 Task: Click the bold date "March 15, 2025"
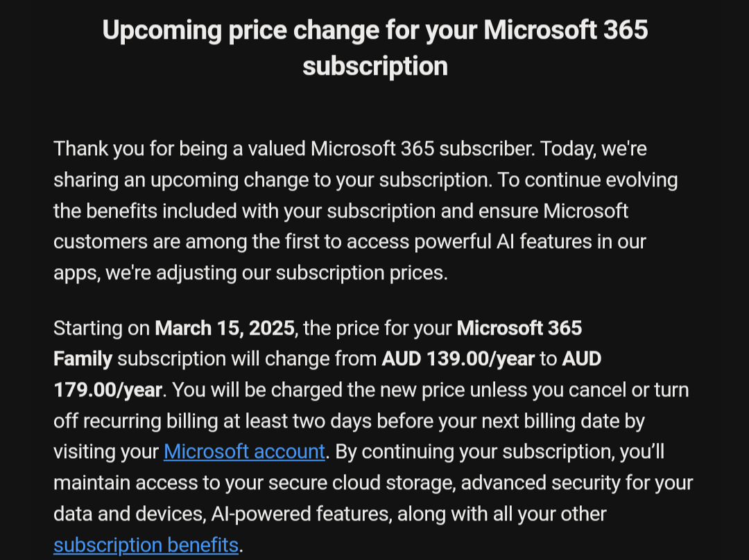[225, 328]
